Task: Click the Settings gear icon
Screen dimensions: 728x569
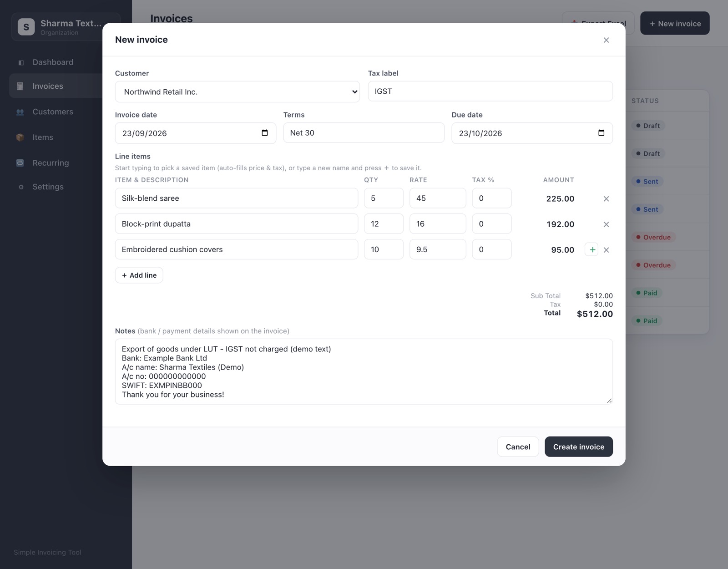Action: (20, 187)
